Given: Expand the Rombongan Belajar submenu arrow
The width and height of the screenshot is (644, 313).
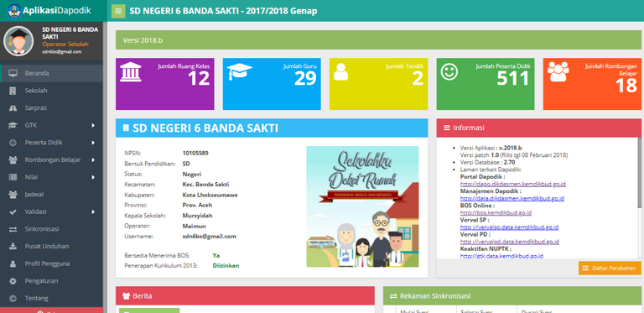Looking at the screenshot, I should [93, 159].
